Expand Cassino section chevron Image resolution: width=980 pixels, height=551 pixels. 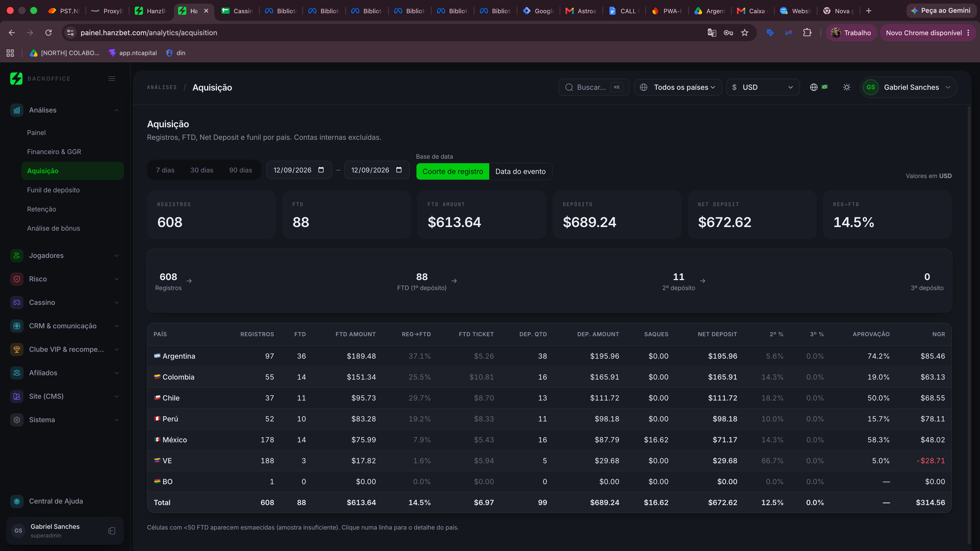pyautogui.click(x=117, y=303)
